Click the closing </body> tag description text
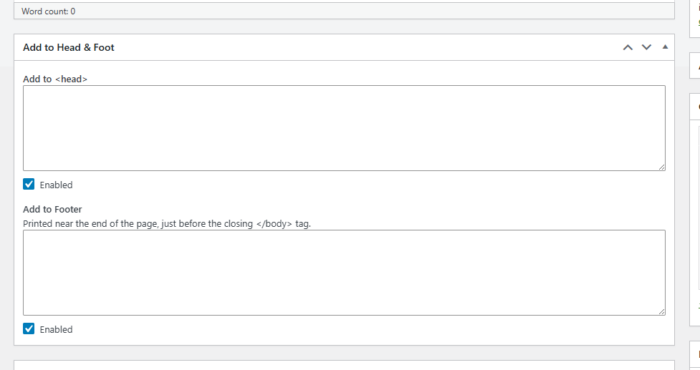The height and width of the screenshot is (370, 700). tap(167, 224)
